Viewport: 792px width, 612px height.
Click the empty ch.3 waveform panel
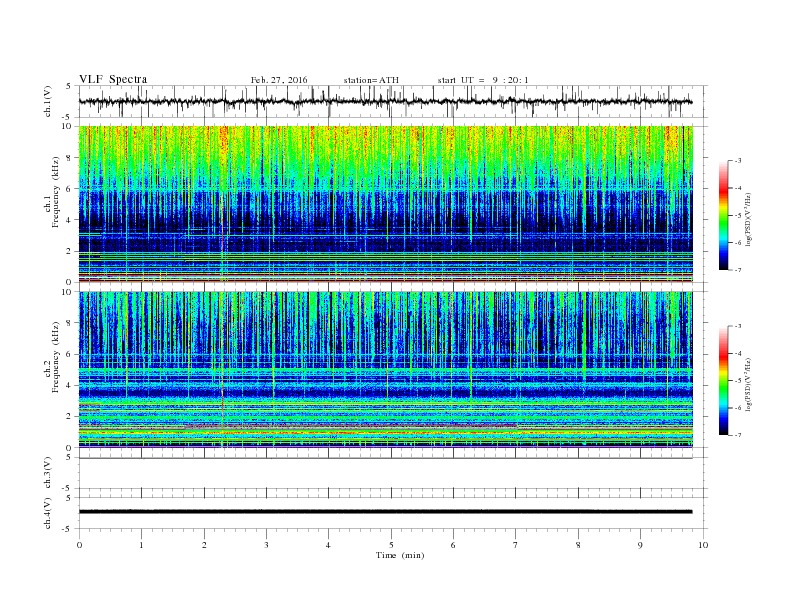[x=393, y=473]
